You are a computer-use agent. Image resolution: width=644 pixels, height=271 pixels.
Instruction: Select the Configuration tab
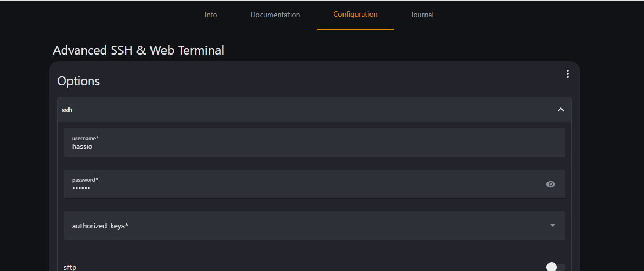coord(355,15)
